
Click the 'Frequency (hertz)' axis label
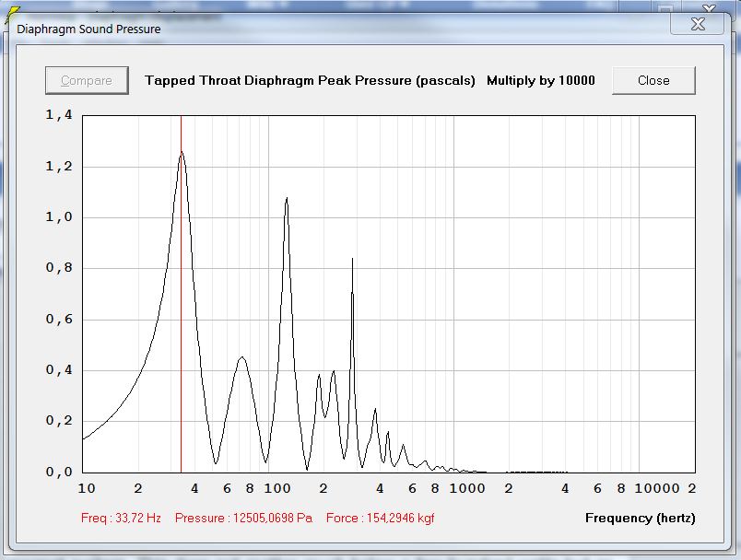(x=641, y=518)
